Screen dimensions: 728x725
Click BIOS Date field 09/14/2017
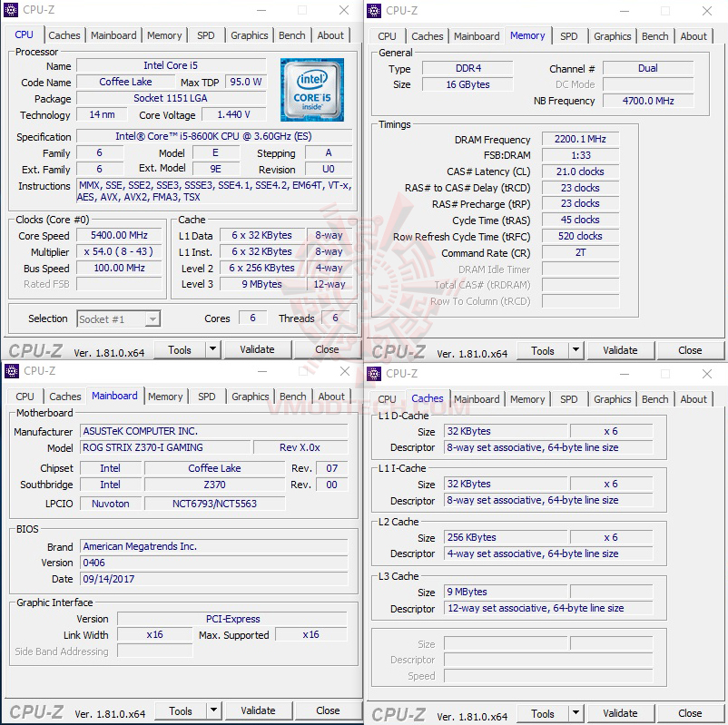pyautogui.click(x=214, y=579)
